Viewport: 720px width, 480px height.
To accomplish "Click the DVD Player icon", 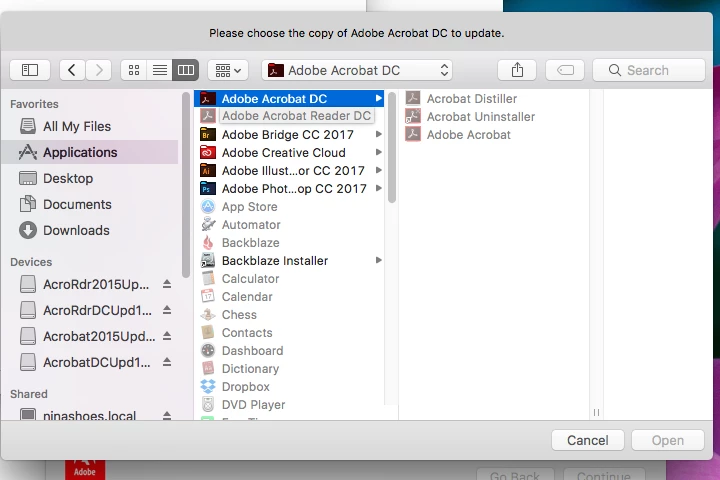I will (x=208, y=405).
